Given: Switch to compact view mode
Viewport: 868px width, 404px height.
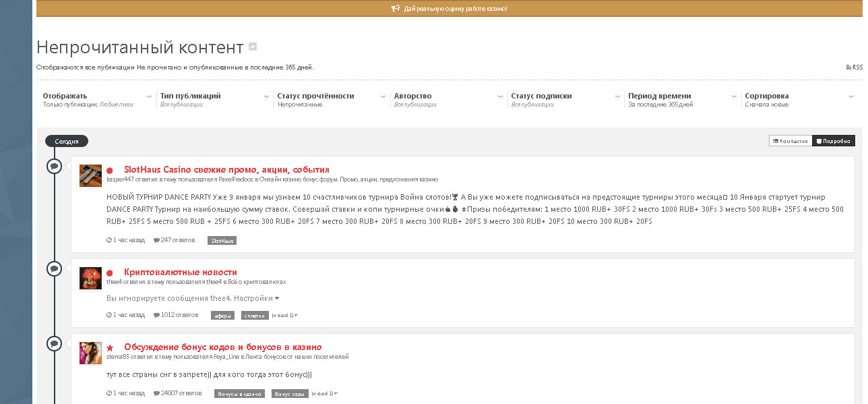Looking at the screenshot, I should [790, 141].
